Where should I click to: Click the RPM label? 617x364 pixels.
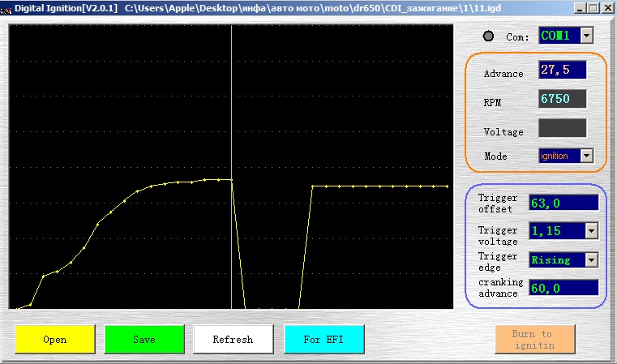[x=493, y=103]
